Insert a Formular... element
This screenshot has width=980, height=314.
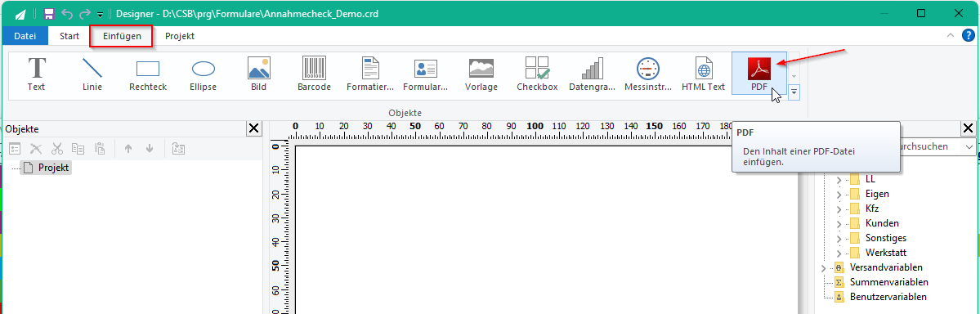pyautogui.click(x=426, y=74)
